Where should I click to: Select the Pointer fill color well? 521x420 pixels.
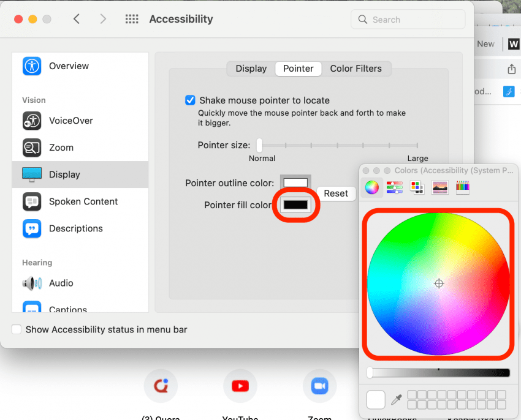(295, 205)
